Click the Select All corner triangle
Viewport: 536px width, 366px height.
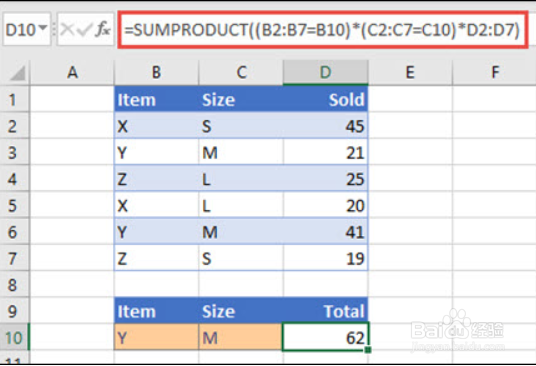[18, 73]
